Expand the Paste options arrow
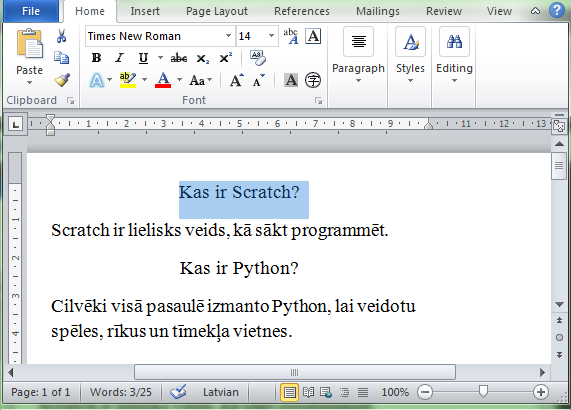Screen dimensions: 571x410 click(x=29, y=83)
